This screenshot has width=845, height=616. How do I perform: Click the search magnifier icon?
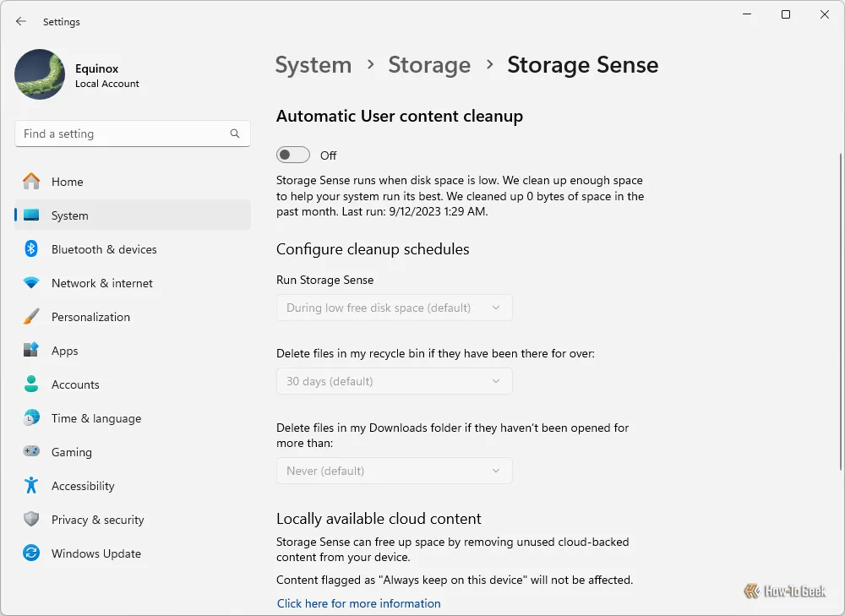235,134
